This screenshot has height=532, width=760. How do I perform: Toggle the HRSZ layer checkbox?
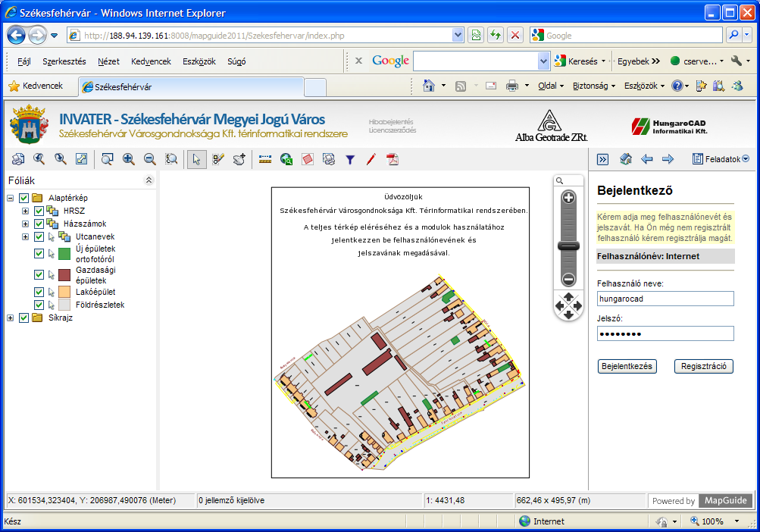click(x=39, y=211)
